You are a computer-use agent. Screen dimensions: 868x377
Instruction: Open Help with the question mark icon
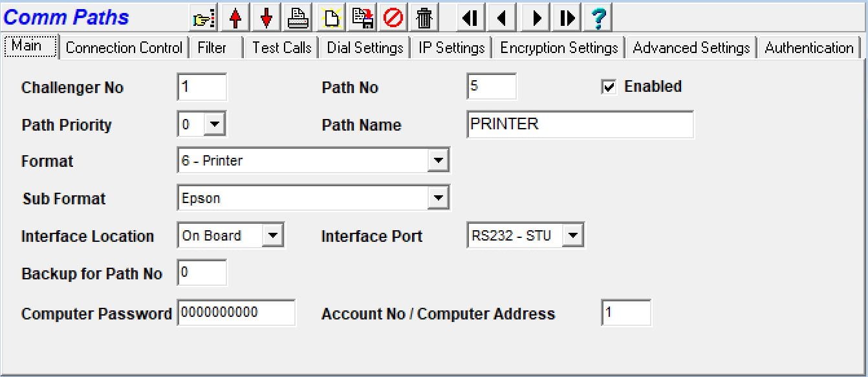pyautogui.click(x=598, y=17)
